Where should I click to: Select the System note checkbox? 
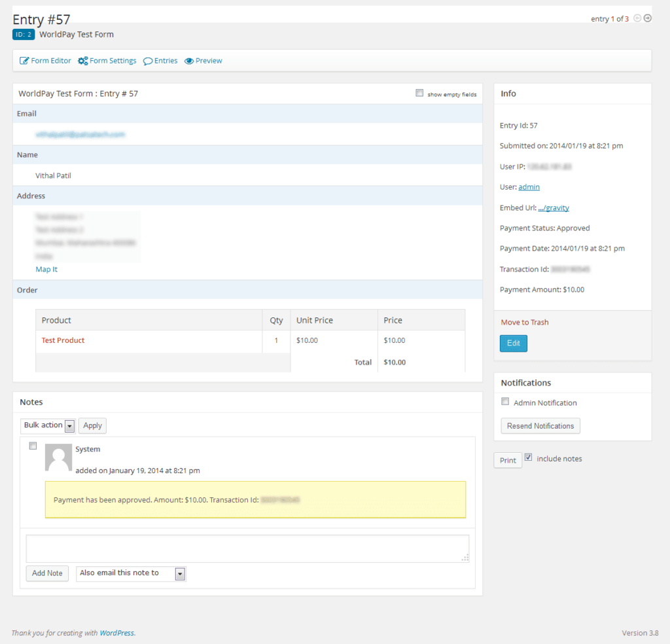click(33, 446)
